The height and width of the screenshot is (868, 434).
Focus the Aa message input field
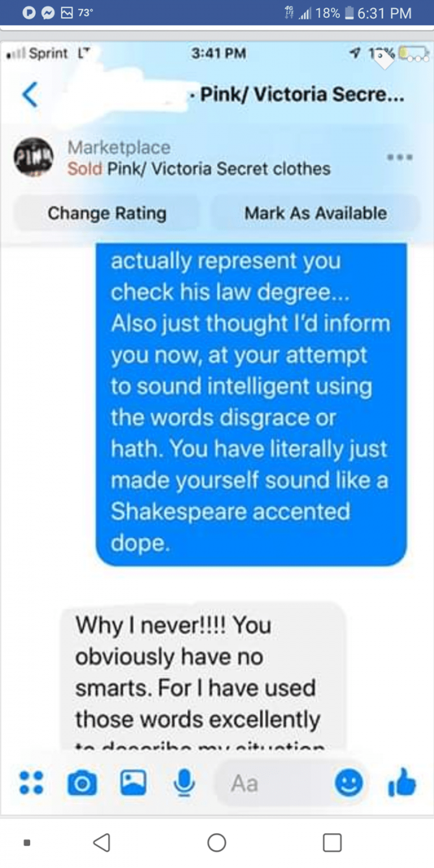pyautogui.click(x=273, y=783)
